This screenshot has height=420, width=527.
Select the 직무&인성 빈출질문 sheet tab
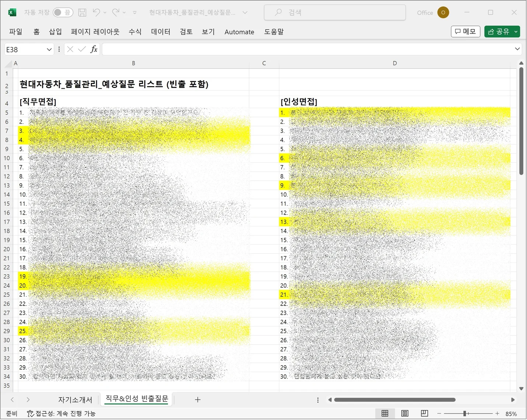coord(137,399)
